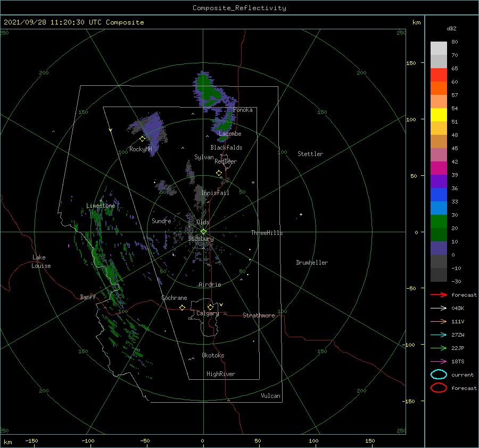Select the 70-80 dBZ light gray swatch
The image size is (479, 448).
(439, 48)
